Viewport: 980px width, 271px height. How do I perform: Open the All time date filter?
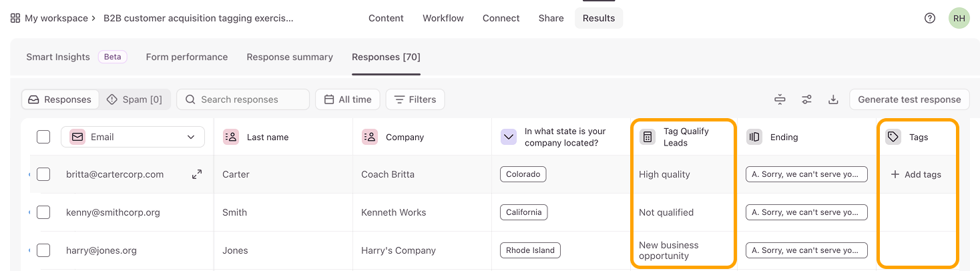(348, 99)
